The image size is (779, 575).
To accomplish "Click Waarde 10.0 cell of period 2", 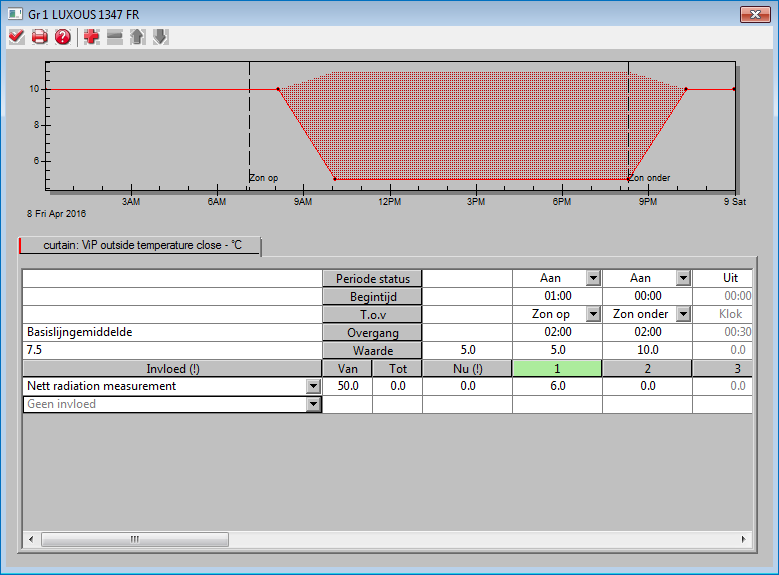I will coord(647,350).
